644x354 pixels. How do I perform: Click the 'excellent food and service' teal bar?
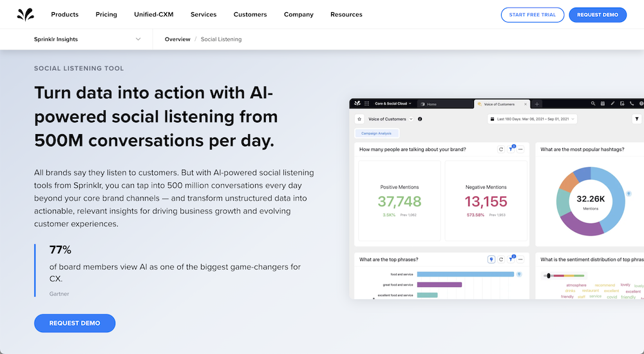[427, 295]
